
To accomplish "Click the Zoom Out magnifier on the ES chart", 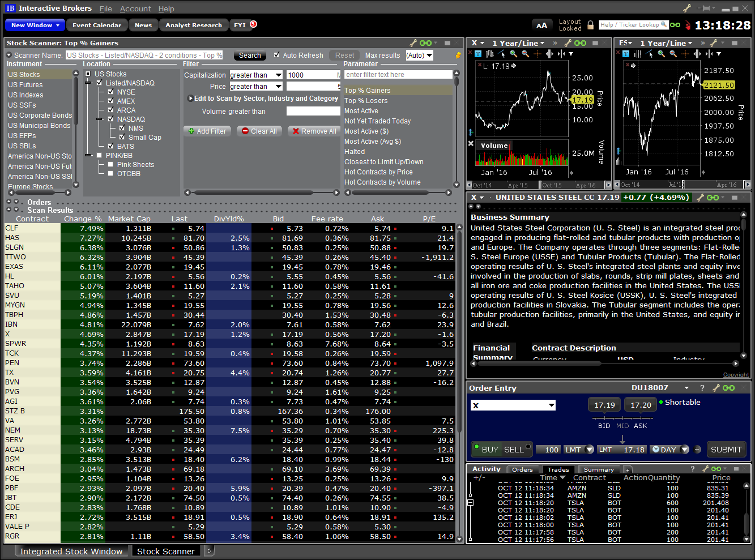I will click(x=673, y=54).
